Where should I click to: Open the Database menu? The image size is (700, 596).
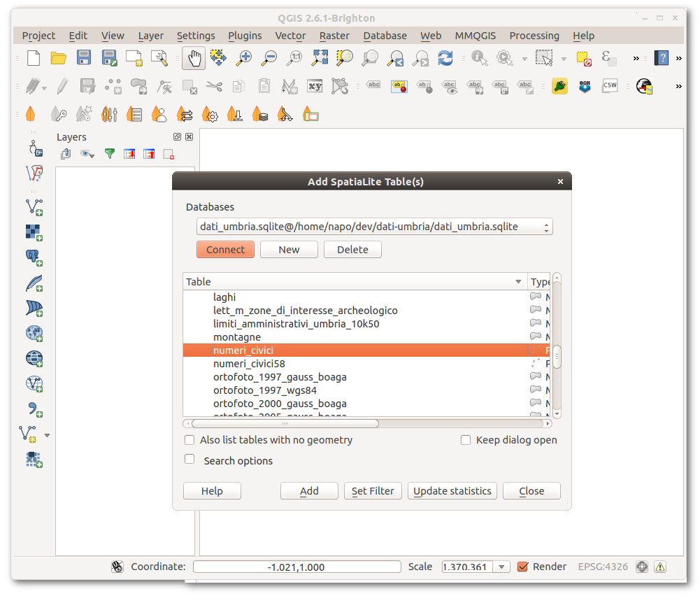tap(385, 36)
